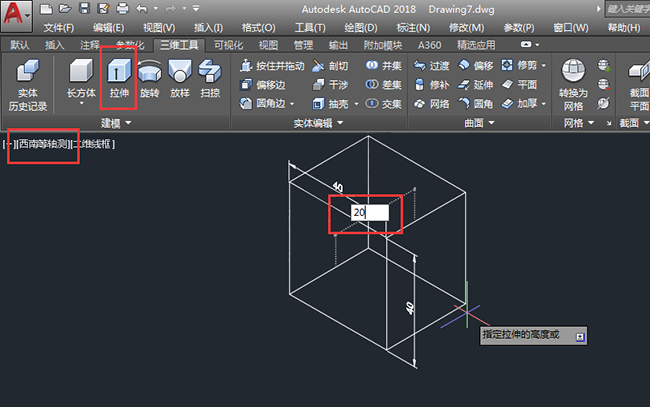Click the Interfere (干涉) tool
Image resolution: width=650 pixels, height=407 pixels.
point(330,85)
